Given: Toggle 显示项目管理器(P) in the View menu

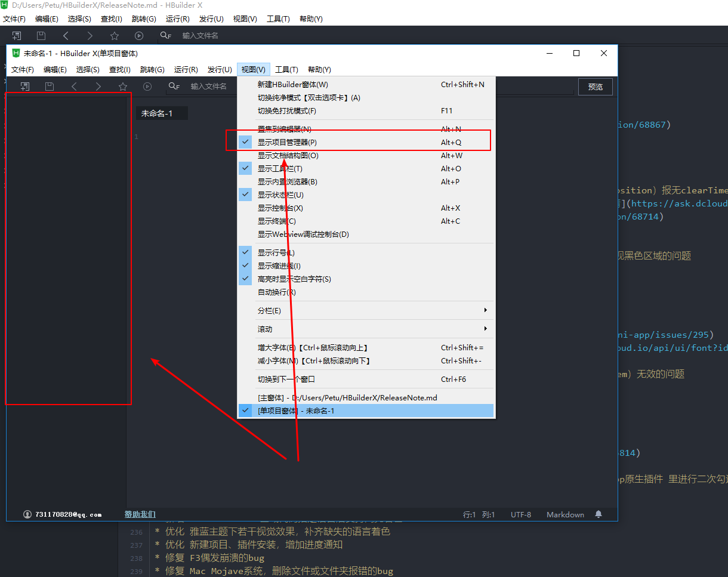Looking at the screenshot, I should (x=366, y=143).
